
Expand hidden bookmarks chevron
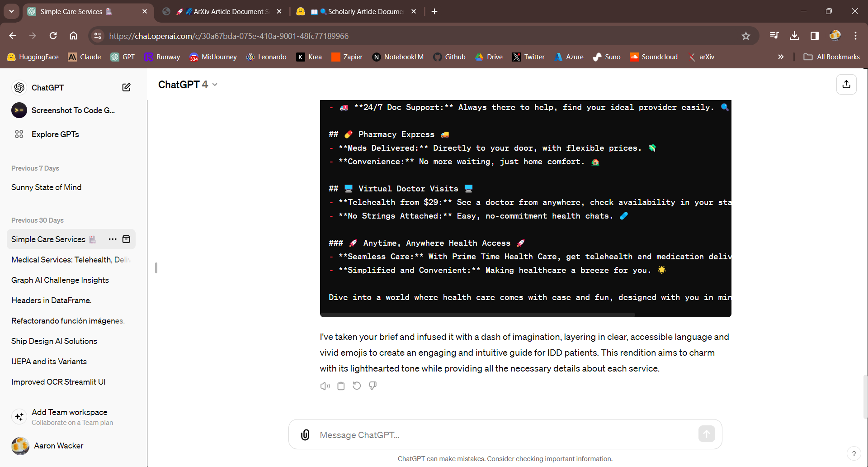781,57
